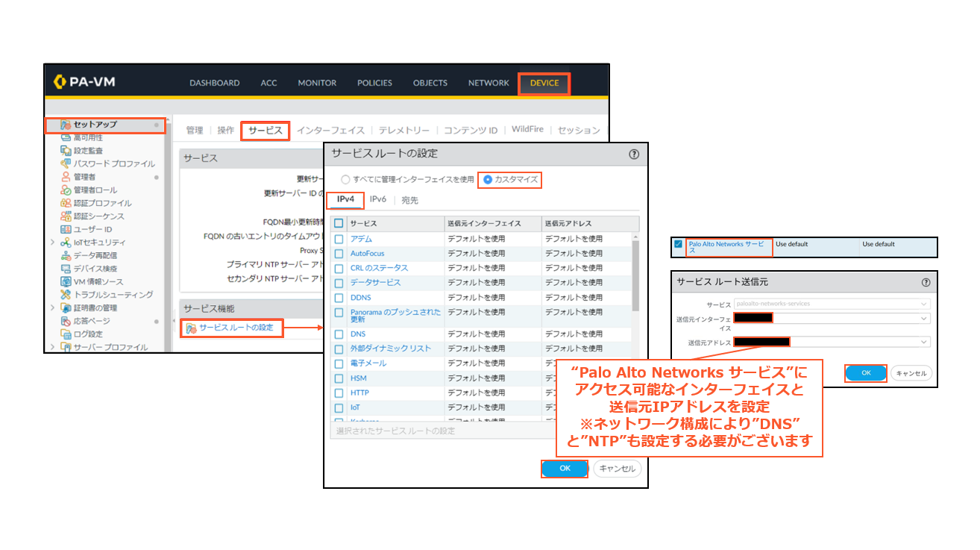Confirm OK in サービスルートの設定 dialog
The width and height of the screenshot is (980, 550).
tap(565, 469)
